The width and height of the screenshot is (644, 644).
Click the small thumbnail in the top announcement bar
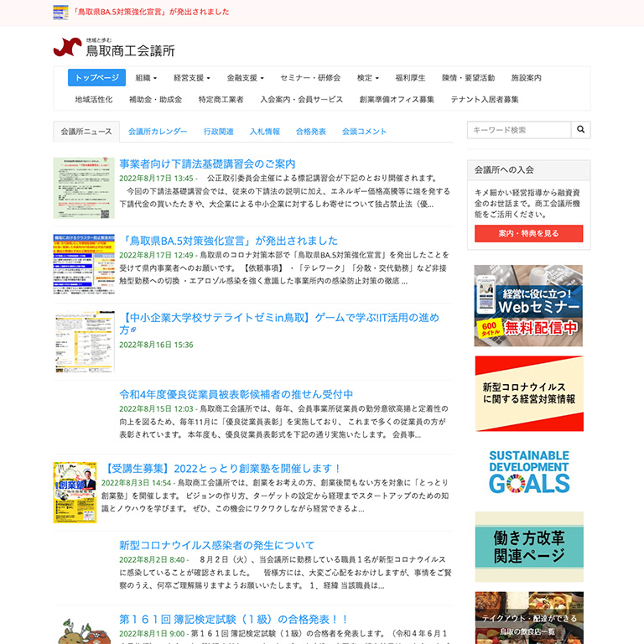[x=60, y=13]
